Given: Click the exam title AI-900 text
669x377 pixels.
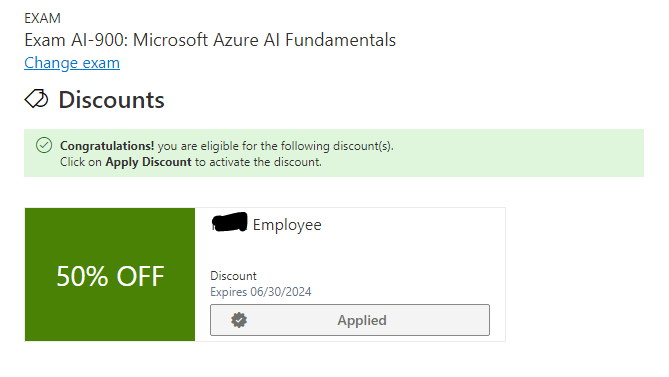Looking at the screenshot, I should tap(210, 40).
